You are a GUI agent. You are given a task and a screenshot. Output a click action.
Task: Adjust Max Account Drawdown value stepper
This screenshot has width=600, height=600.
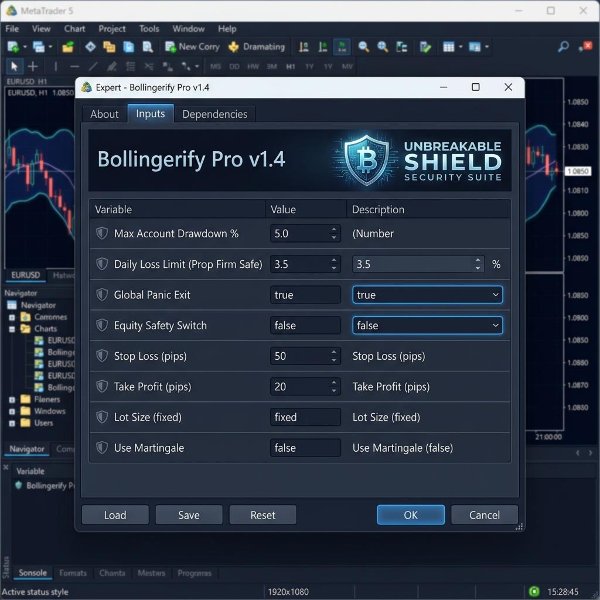point(334,233)
